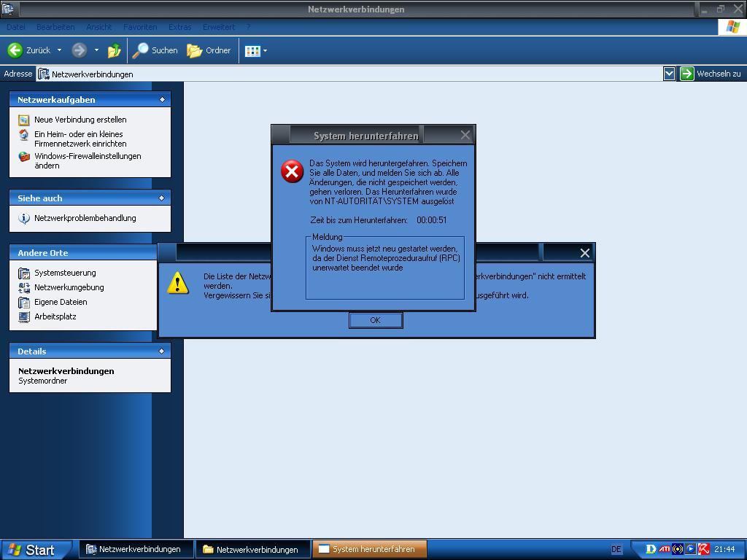Collapse the Siehe auch panel

[162, 198]
